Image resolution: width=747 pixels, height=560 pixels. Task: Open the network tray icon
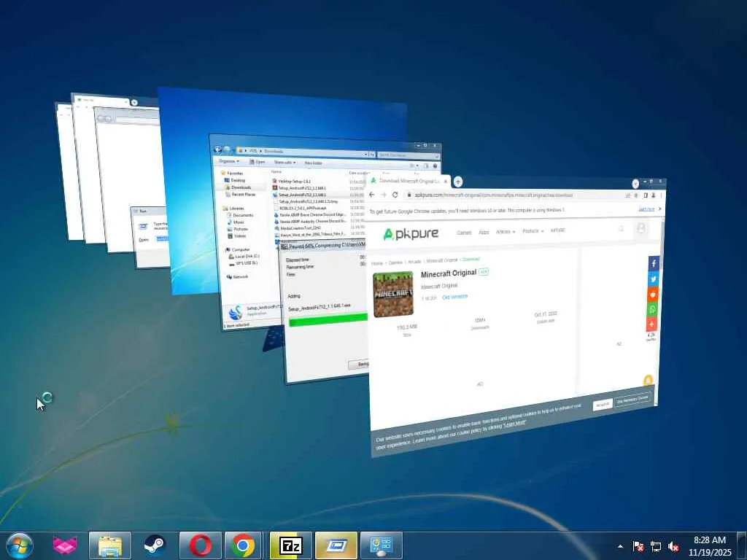(656, 546)
